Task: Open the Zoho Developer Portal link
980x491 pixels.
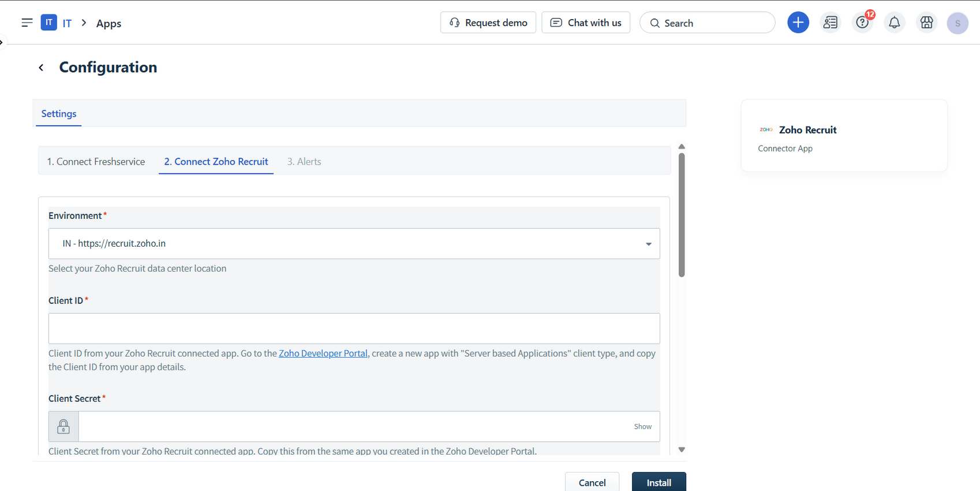Action: [x=323, y=354]
